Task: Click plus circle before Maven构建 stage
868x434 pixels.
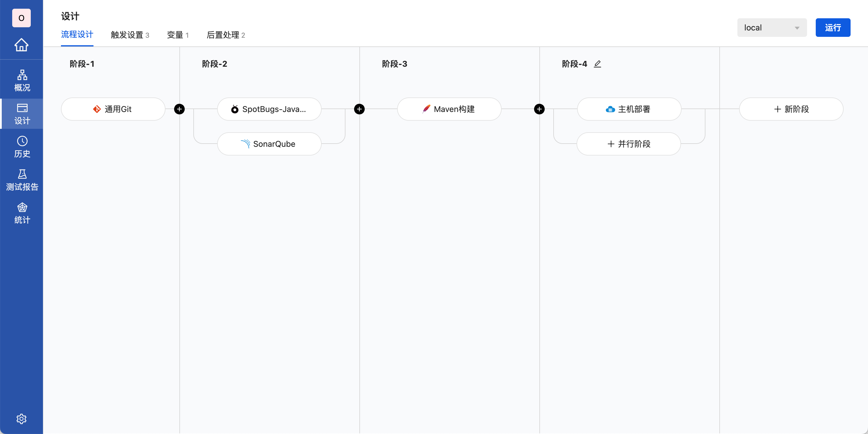Action: coord(359,109)
